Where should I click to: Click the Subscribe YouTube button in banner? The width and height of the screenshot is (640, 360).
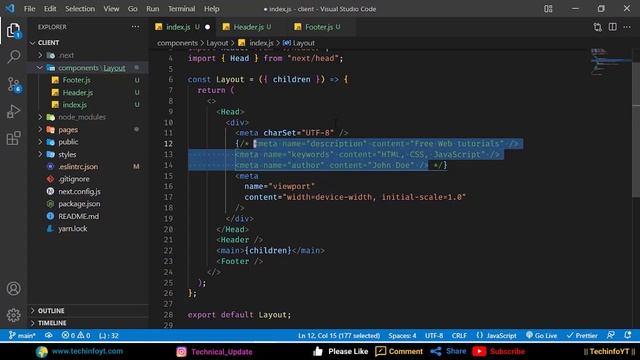click(x=499, y=351)
